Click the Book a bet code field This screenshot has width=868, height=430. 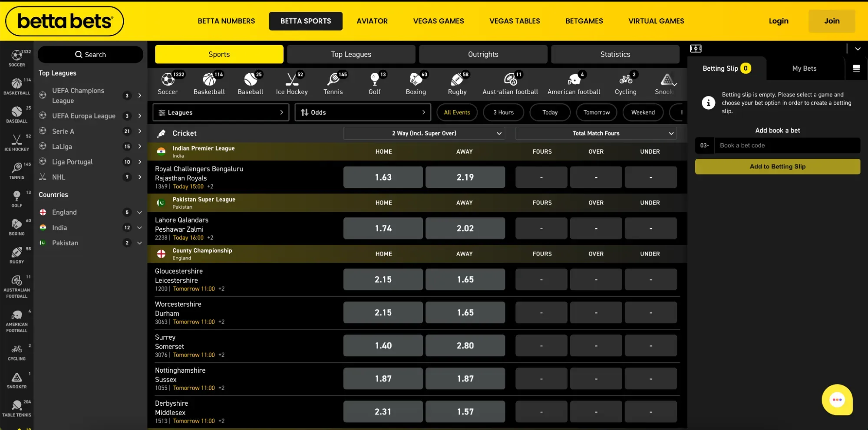pyautogui.click(x=787, y=145)
